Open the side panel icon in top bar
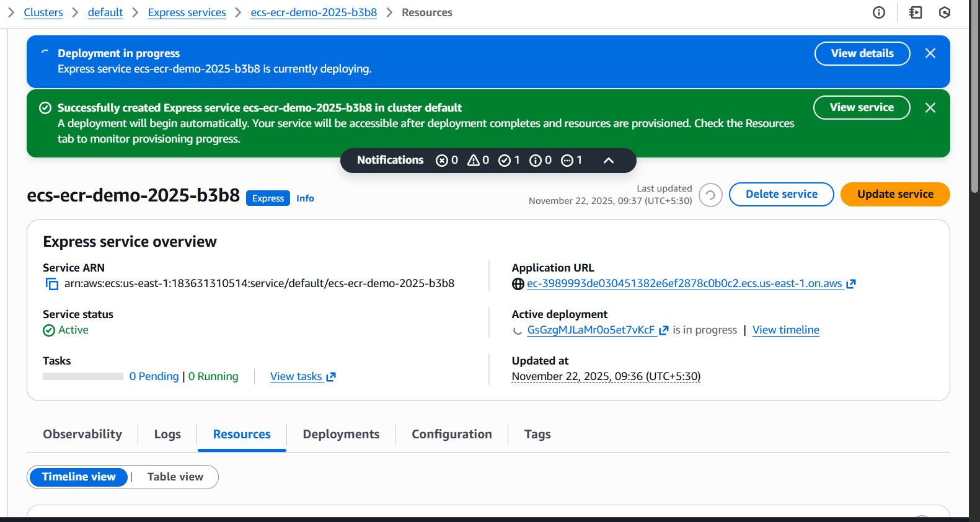The width and height of the screenshot is (980, 522). [x=916, y=12]
